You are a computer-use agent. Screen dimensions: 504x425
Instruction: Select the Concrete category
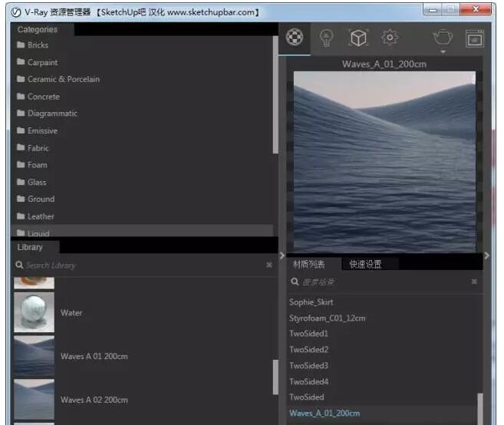point(142,97)
